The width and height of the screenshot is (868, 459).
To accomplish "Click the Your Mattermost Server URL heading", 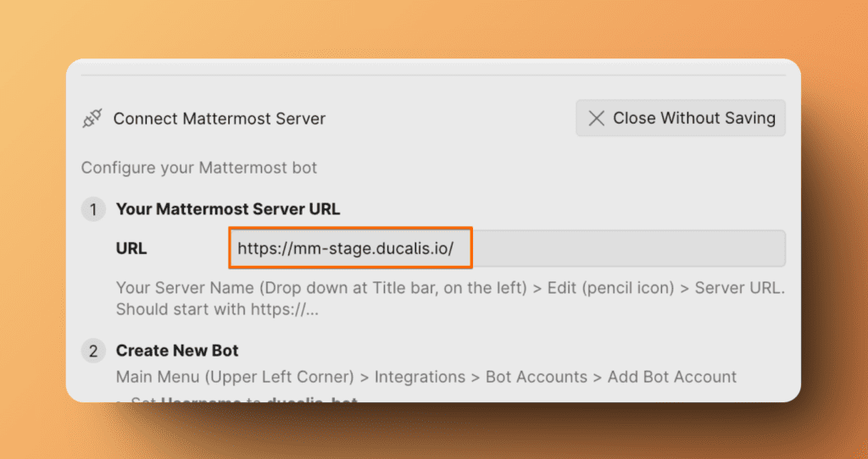I will (x=228, y=209).
